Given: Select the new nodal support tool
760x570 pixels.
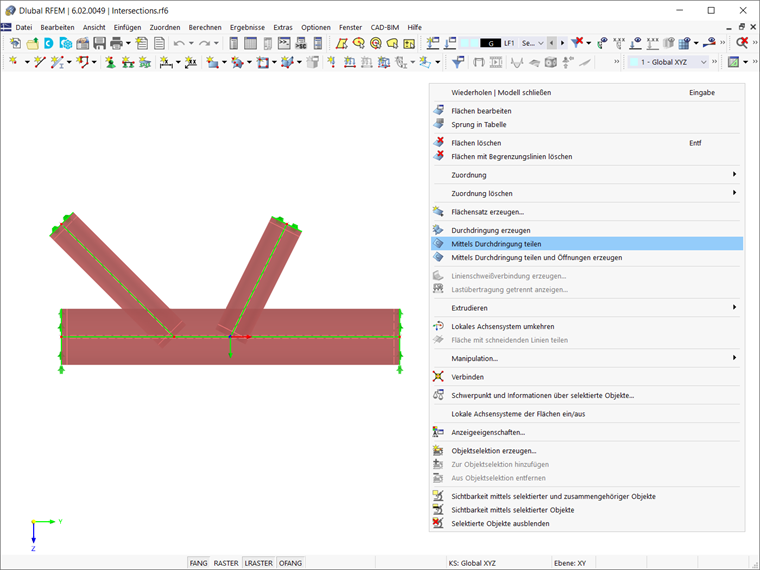Looking at the screenshot, I should pyautogui.click(x=111, y=62).
